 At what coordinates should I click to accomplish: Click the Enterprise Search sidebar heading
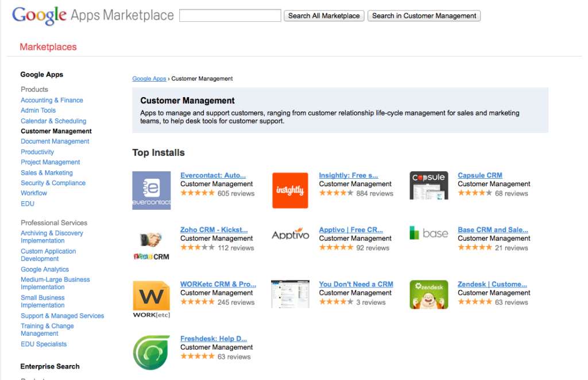(x=50, y=366)
